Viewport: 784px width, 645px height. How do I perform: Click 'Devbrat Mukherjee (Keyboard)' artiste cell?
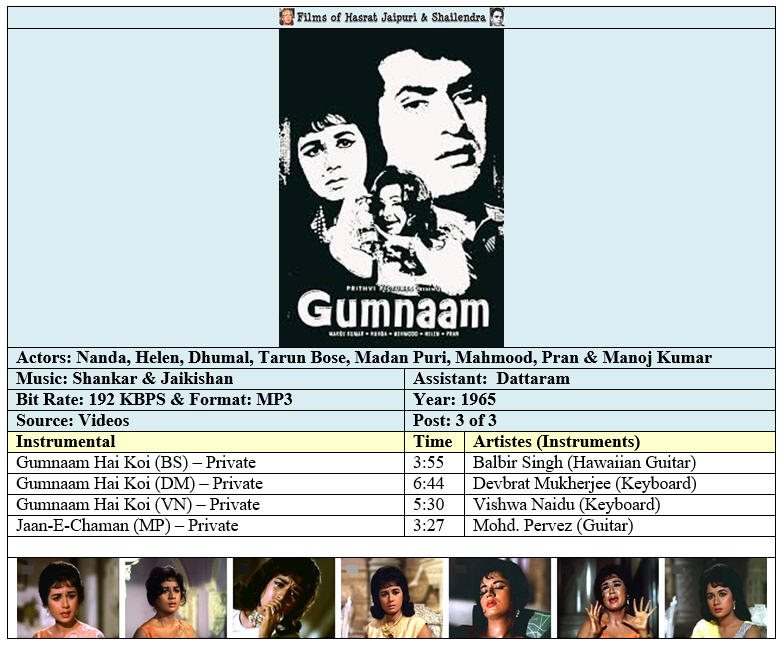click(620, 484)
